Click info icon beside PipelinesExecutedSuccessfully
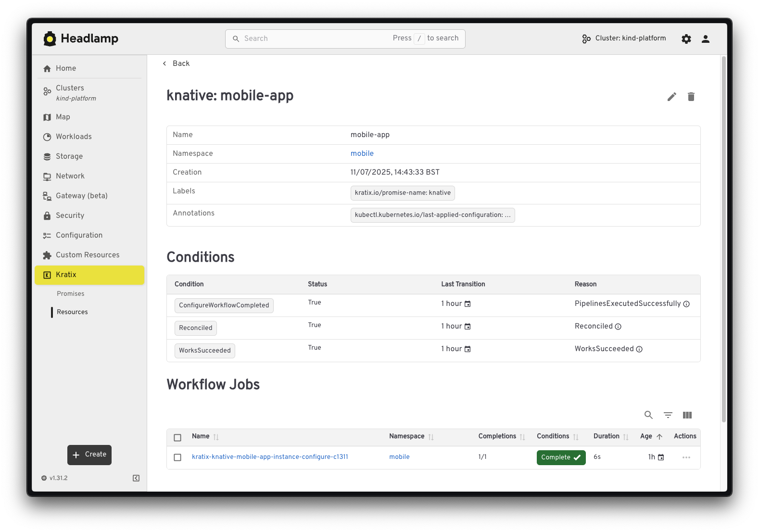The width and height of the screenshot is (759, 532). coord(686,304)
